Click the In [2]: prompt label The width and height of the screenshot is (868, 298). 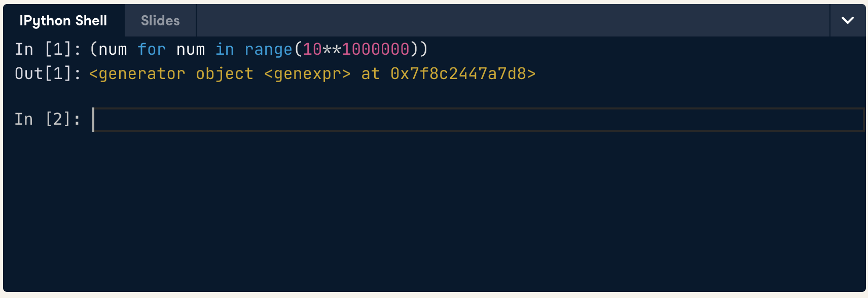click(x=48, y=119)
